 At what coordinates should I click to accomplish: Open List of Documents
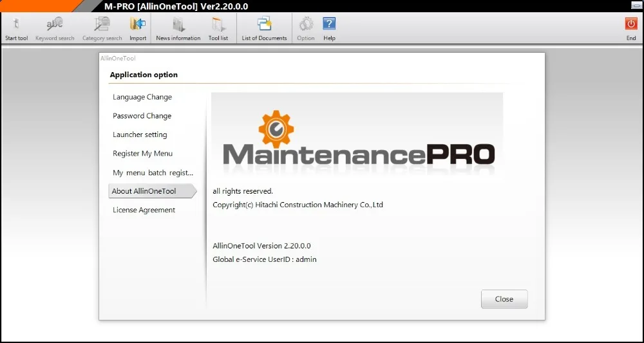[x=264, y=24]
